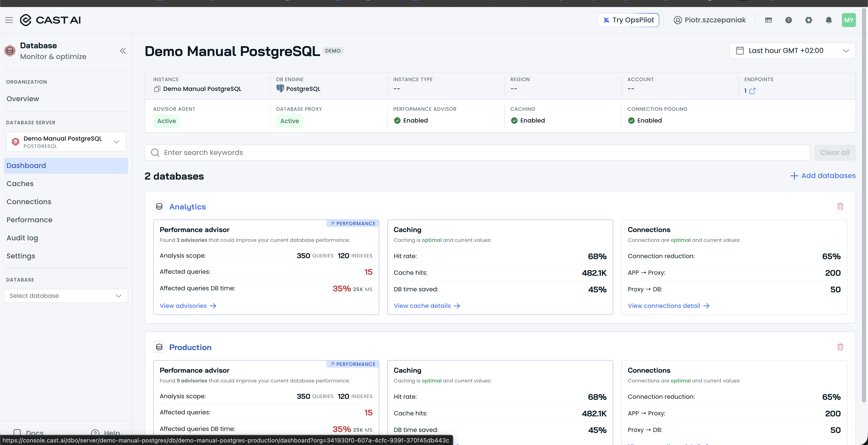
Task: Open the Select database dropdown
Action: point(66,296)
